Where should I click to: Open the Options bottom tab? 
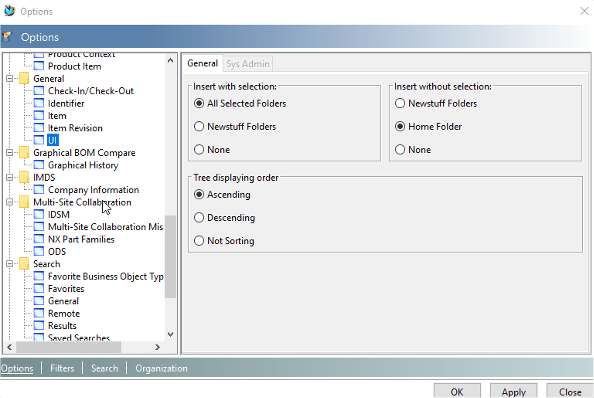[x=17, y=368]
